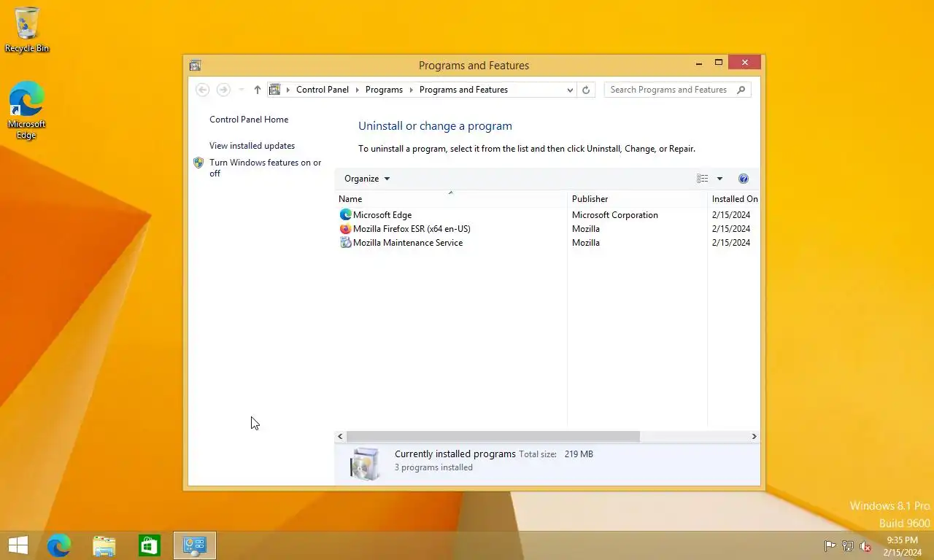Open Help with the question mark icon
Screen dimensions: 934x560
coord(744,179)
